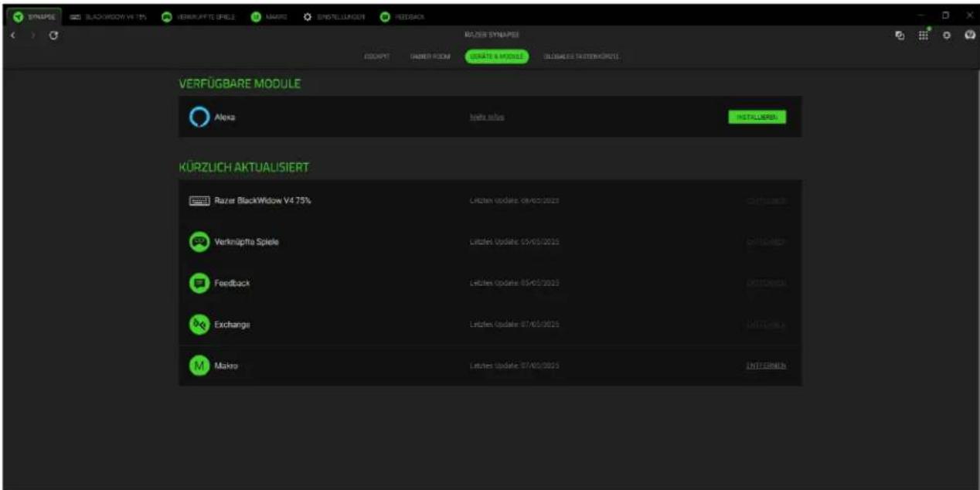Select the Globale Tastenkürzel sub-tab

click(x=580, y=57)
